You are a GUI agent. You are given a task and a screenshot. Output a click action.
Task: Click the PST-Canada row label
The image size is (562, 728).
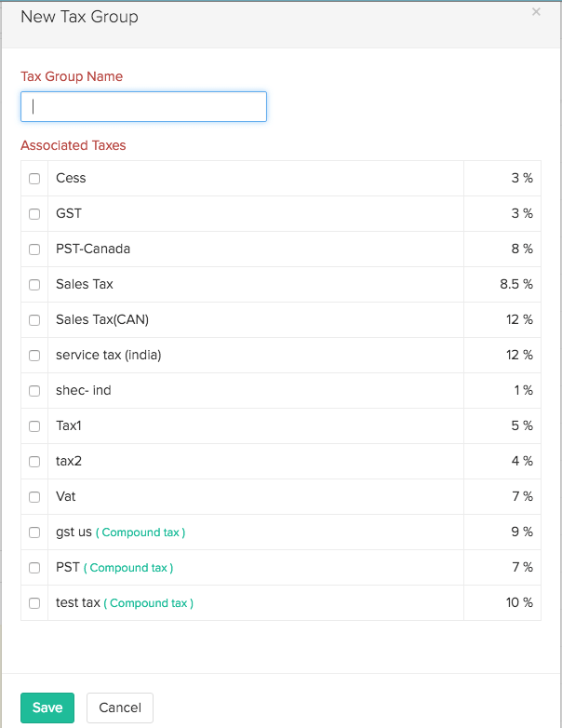93,249
